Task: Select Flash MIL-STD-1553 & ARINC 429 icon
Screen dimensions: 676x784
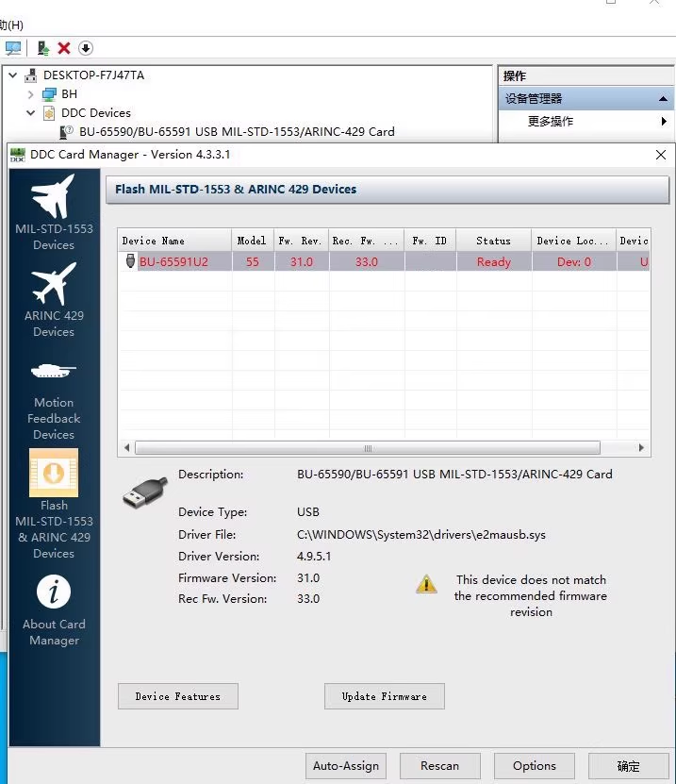Action: click(x=54, y=473)
